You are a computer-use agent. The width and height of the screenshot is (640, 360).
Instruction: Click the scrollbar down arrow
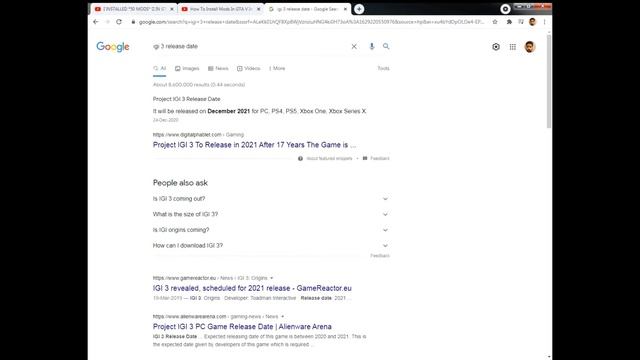(x=549, y=356)
